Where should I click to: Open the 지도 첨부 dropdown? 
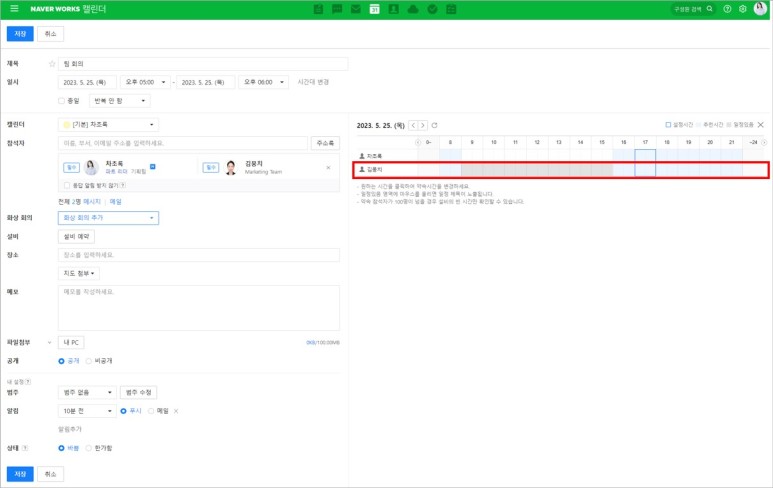[79, 273]
